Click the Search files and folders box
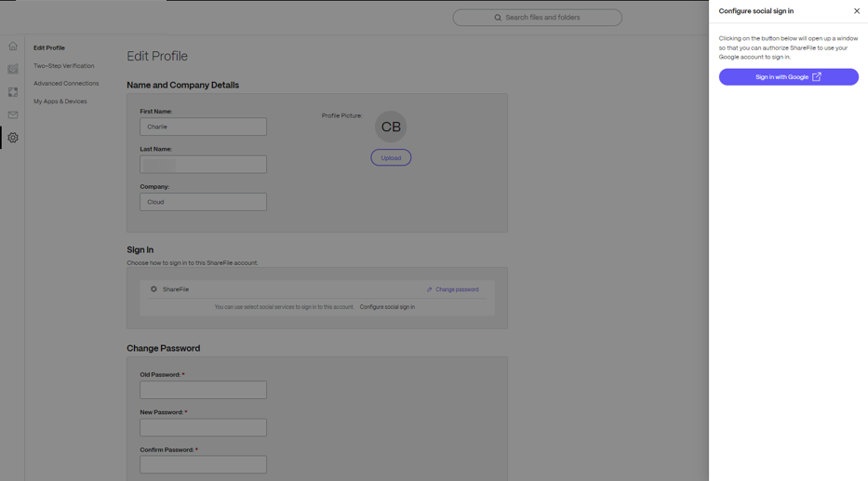This screenshot has height=481, width=868. [537, 18]
